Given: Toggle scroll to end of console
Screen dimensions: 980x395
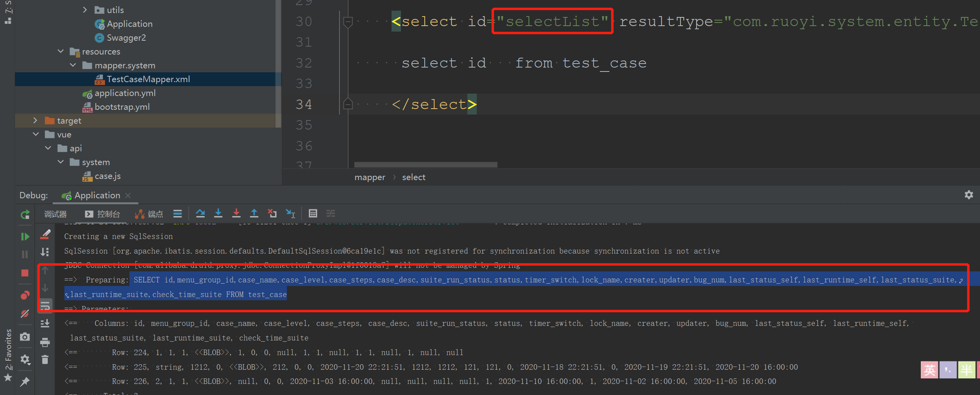Looking at the screenshot, I should pyautogui.click(x=45, y=324).
